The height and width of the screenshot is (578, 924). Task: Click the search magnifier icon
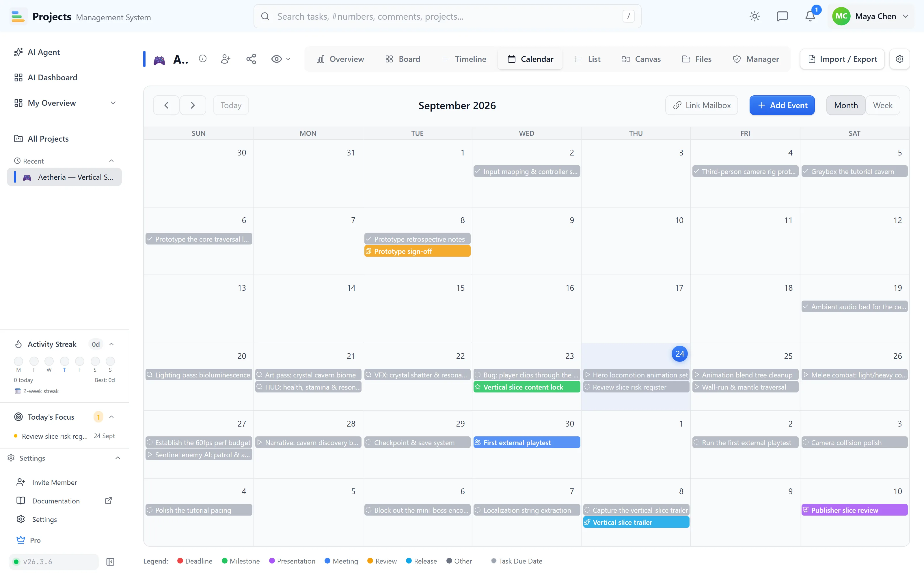coord(265,16)
